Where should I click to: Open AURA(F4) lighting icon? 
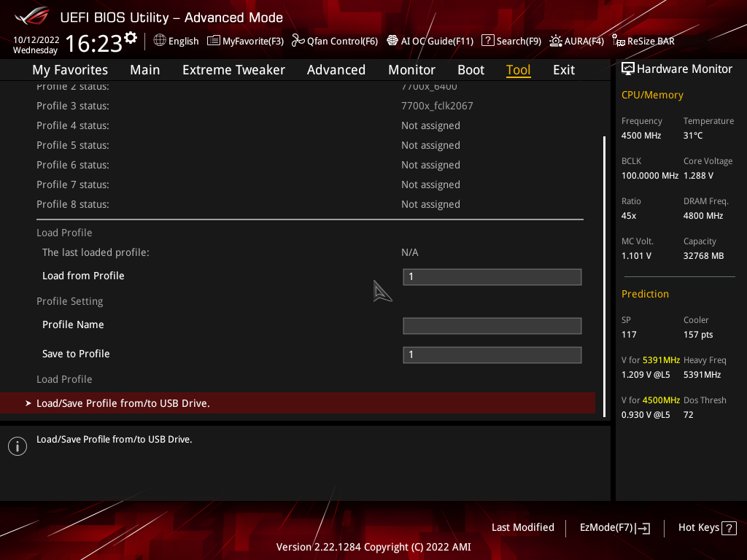555,41
